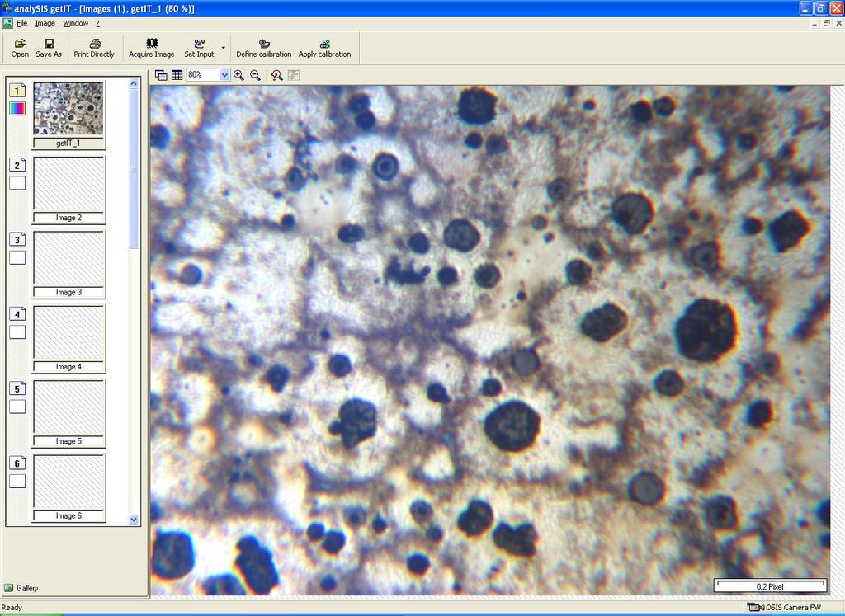Minimize the inner document window
This screenshot has width=845, height=616.
click(815, 23)
